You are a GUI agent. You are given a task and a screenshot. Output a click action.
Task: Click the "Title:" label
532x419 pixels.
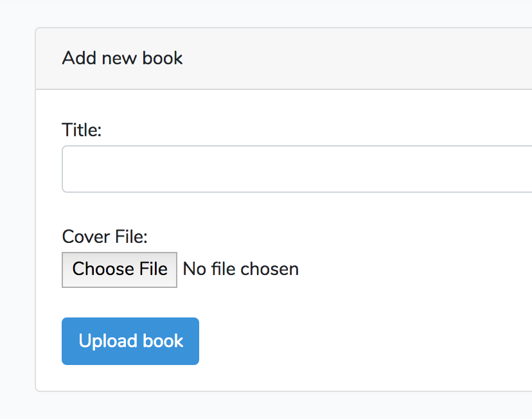pos(82,130)
